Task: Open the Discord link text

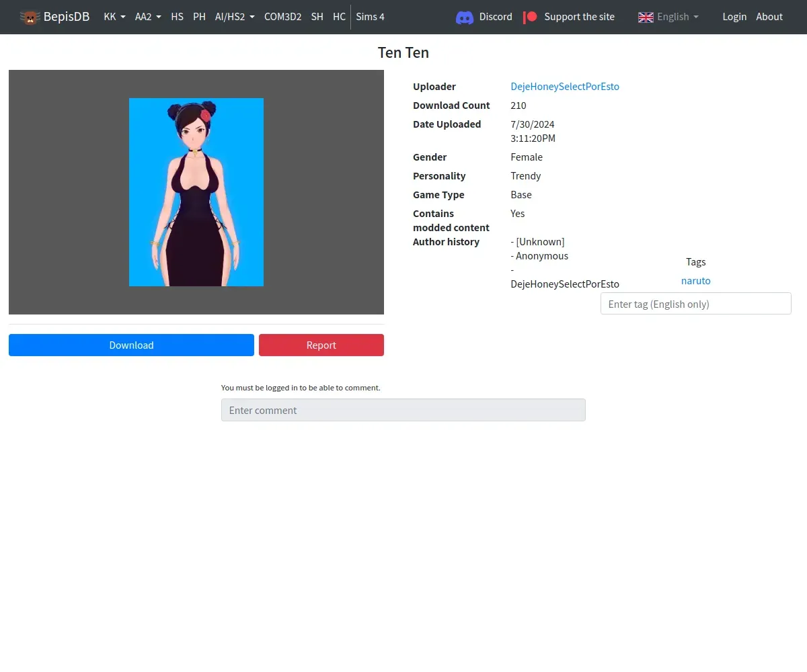Action: pos(496,17)
